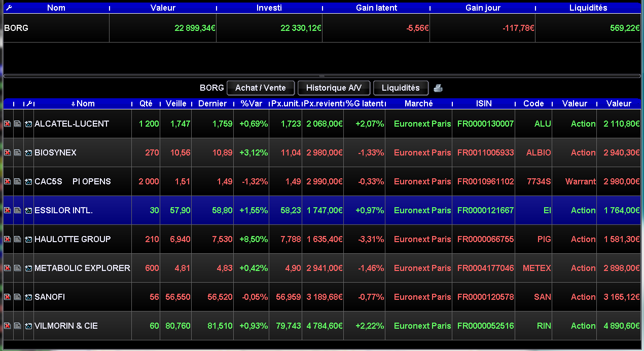Click the red cross icon for ESSILOR INTL.
Viewport: 644px width, 351px height.
(x=8, y=210)
